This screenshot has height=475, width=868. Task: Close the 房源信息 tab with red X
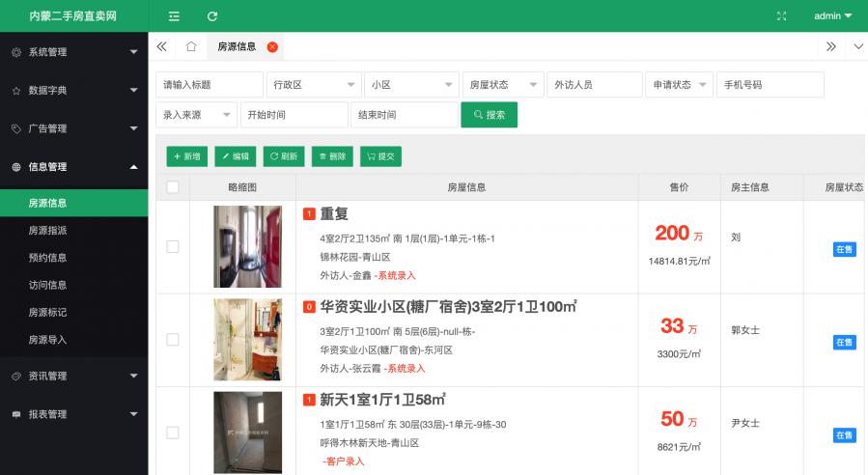(x=272, y=46)
